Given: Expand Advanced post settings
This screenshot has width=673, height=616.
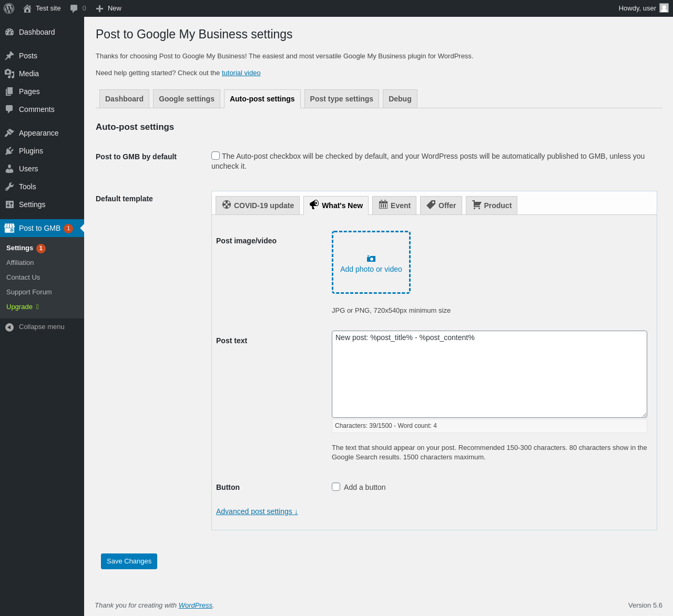Looking at the screenshot, I should click(x=257, y=511).
